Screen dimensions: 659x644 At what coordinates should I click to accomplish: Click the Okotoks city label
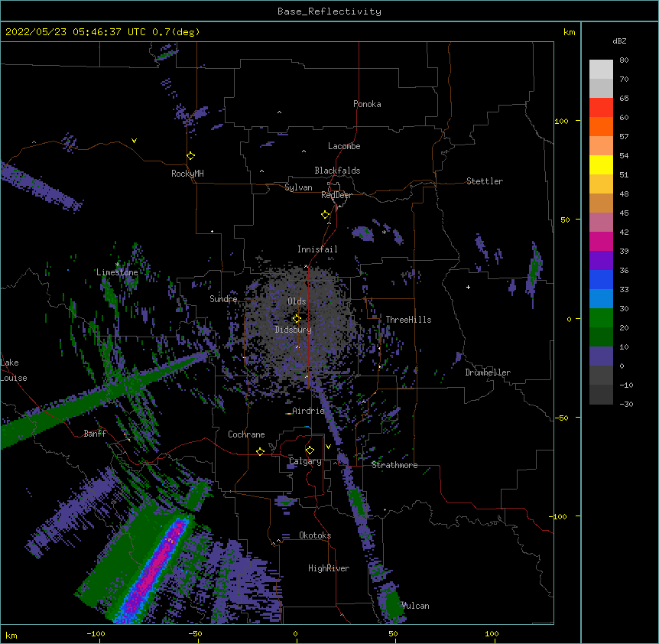point(315,535)
